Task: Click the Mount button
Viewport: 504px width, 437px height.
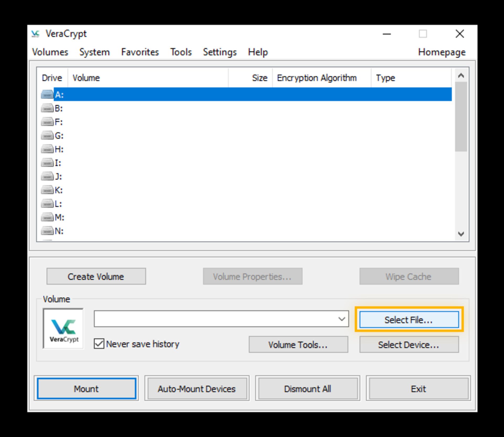Action: [x=86, y=388]
